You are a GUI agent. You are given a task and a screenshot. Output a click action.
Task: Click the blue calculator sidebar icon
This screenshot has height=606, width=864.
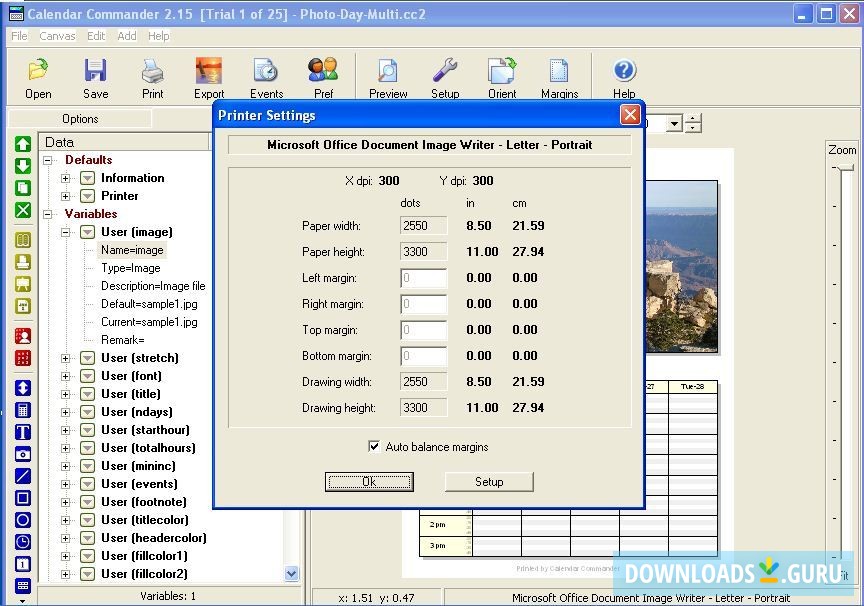(x=23, y=410)
